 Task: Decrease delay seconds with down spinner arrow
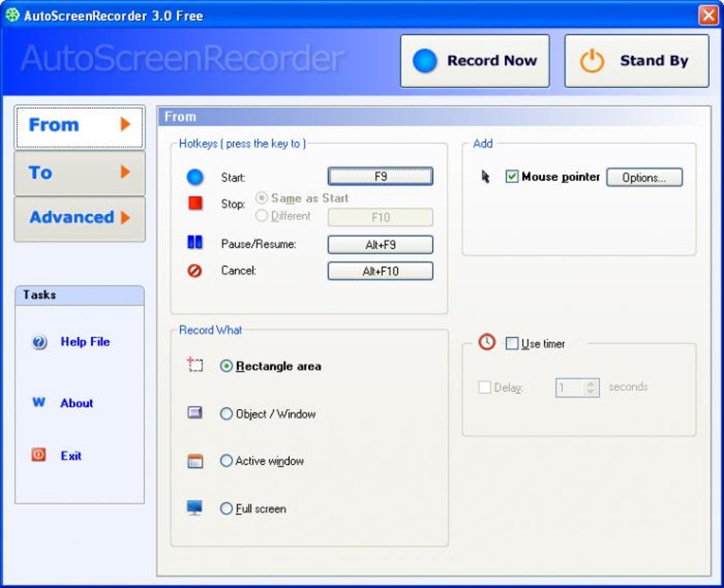590,392
